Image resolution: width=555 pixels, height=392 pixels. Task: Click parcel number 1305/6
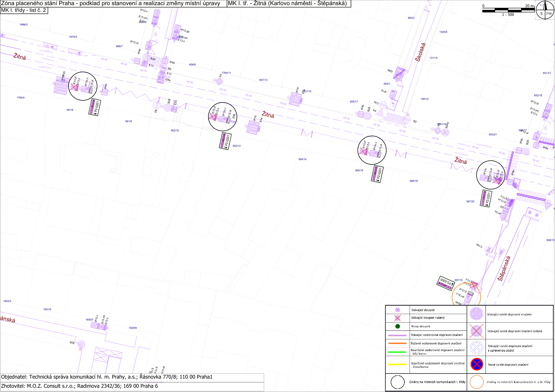point(443,32)
